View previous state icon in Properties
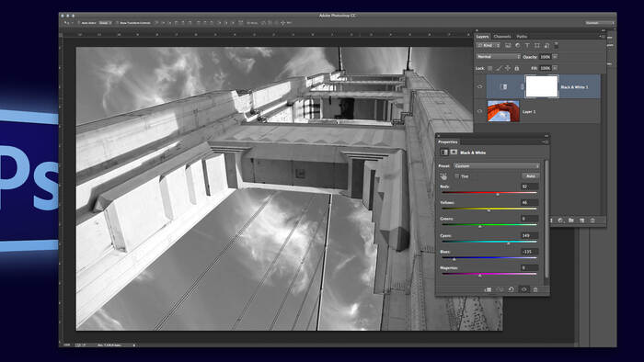This screenshot has width=644, height=362. (x=500, y=289)
